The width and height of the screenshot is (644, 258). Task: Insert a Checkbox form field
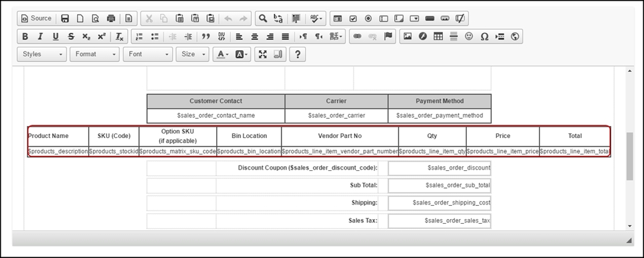coord(353,18)
